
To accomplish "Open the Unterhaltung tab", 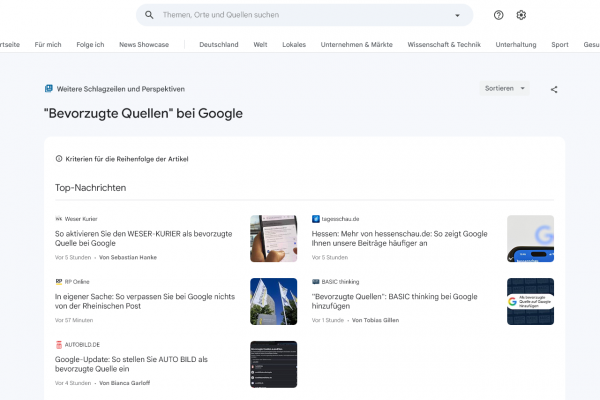I will pos(516,44).
